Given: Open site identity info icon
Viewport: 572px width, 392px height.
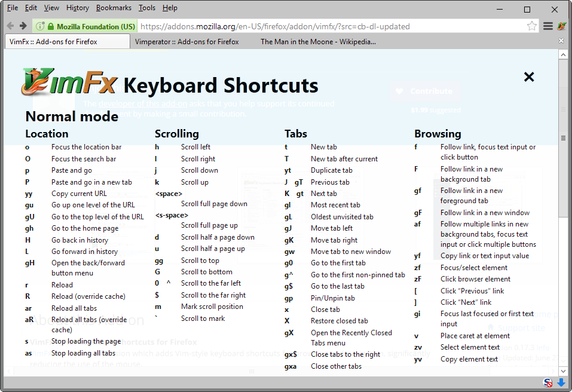Looking at the screenshot, I should click(40, 26).
